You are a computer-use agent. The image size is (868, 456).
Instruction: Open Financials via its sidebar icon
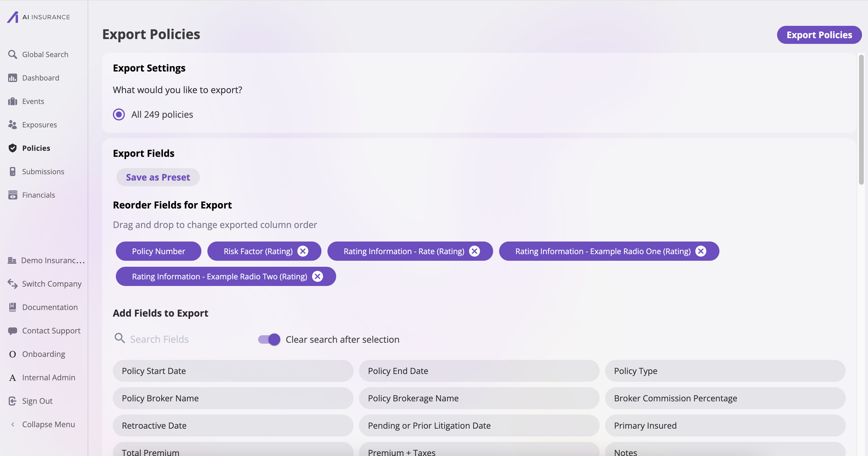click(x=13, y=195)
